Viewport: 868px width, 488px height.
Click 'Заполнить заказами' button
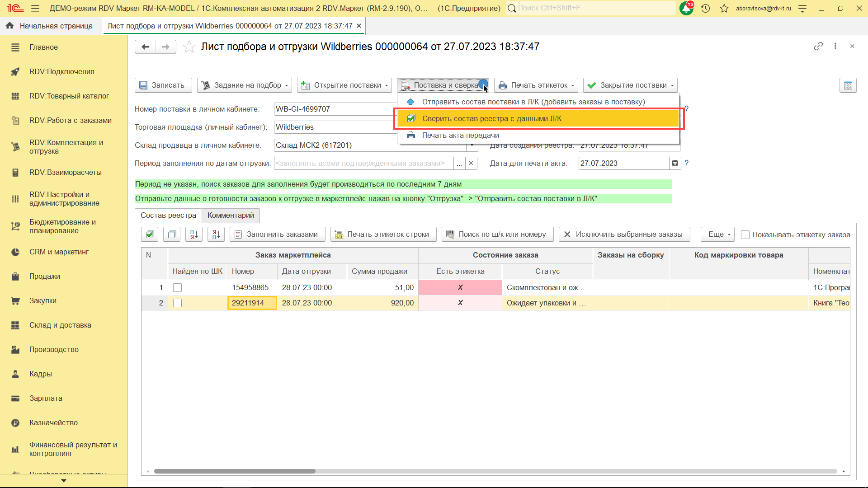click(277, 234)
